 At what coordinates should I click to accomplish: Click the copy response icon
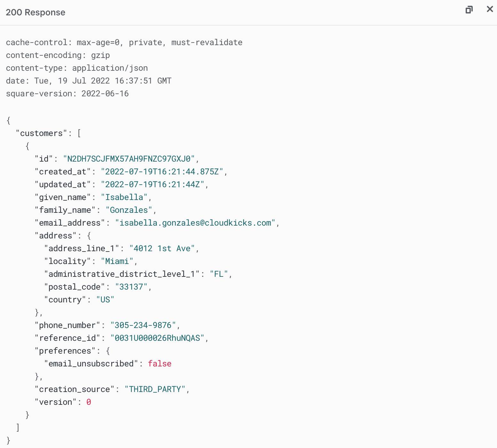pyautogui.click(x=469, y=10)
